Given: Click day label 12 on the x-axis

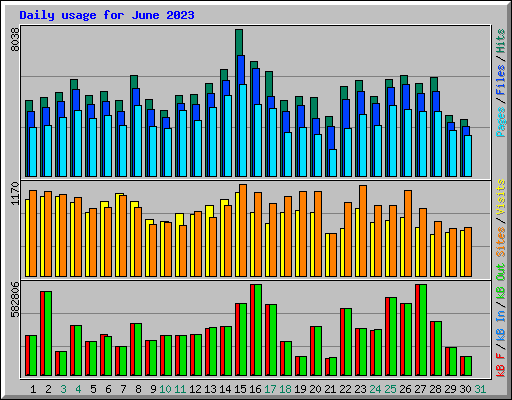Looking at the screenshot, I should (x=195, y=389).
